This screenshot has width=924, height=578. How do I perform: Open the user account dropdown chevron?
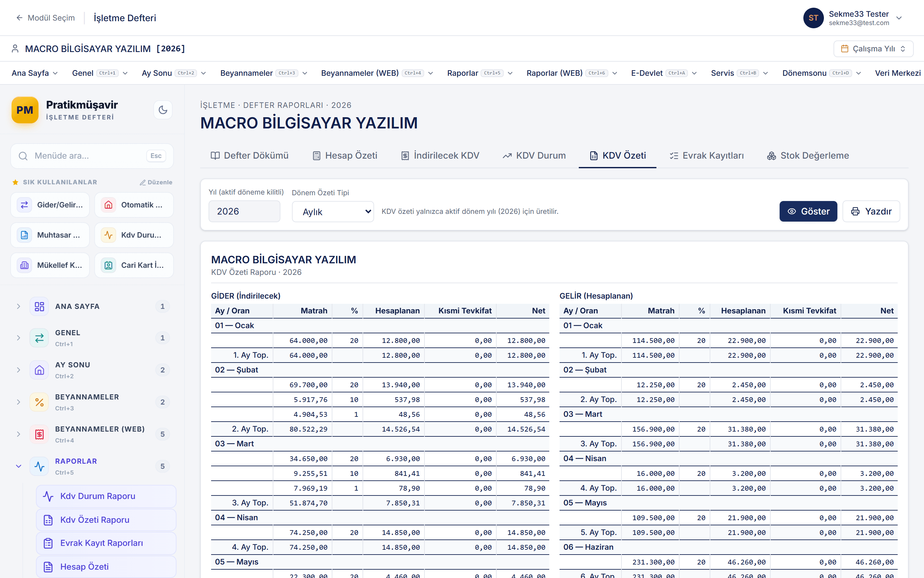point(899,18)
